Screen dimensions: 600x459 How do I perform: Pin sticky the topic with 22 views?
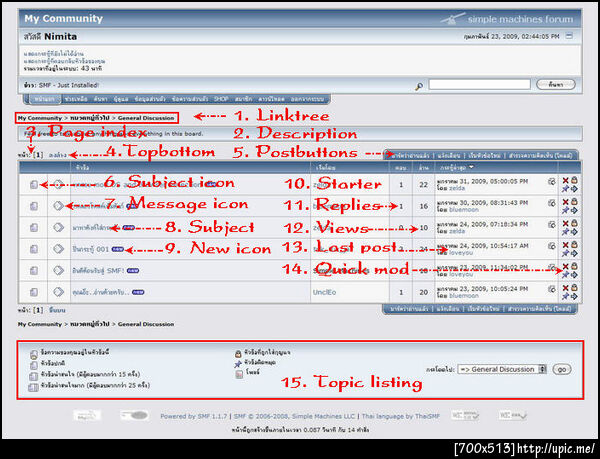click(x=565, y=189)
